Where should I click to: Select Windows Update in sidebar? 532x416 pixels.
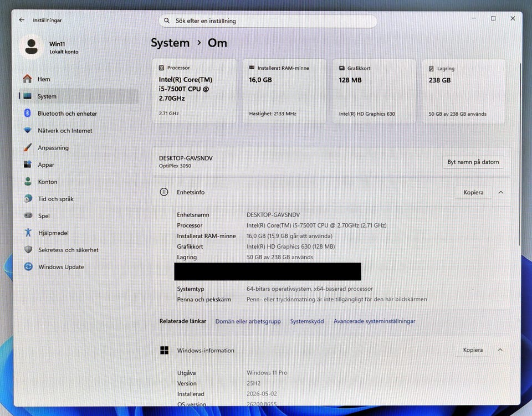(79, 267)
